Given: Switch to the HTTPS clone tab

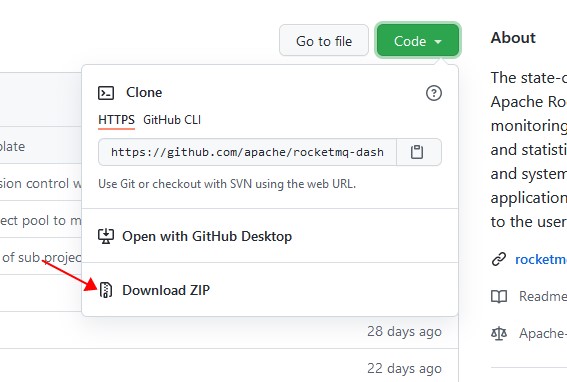Looking at the screenshot, I should (116, 120).
